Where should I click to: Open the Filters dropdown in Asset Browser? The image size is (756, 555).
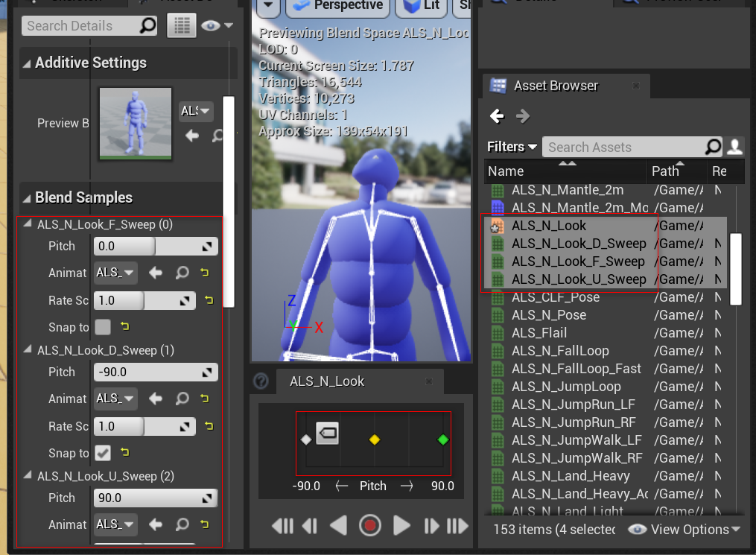pyautogui.click(x=512, y=147)
